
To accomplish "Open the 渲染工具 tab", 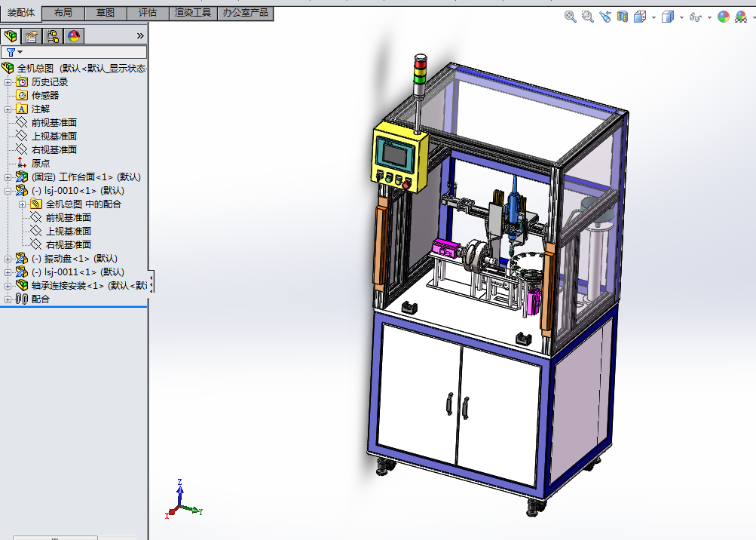I will click(194, 13).
